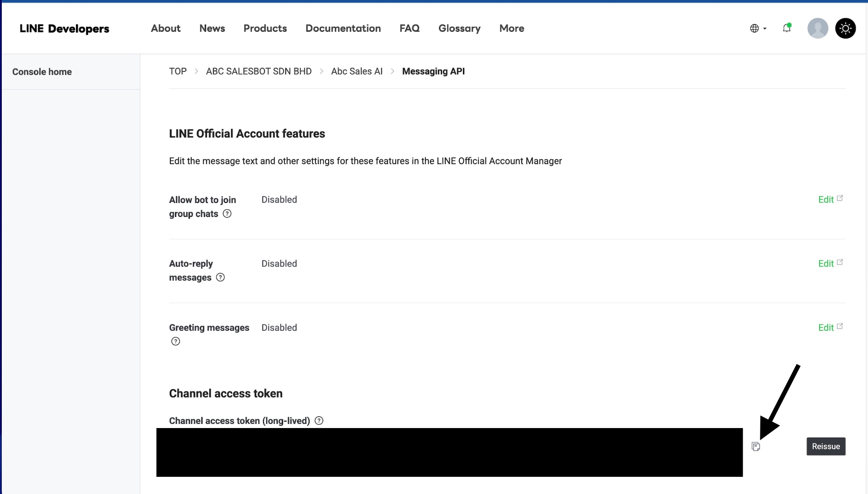
Task: Click the 'Channel access token' section heading
Action: pyautogui.click(x=226, y=394)
